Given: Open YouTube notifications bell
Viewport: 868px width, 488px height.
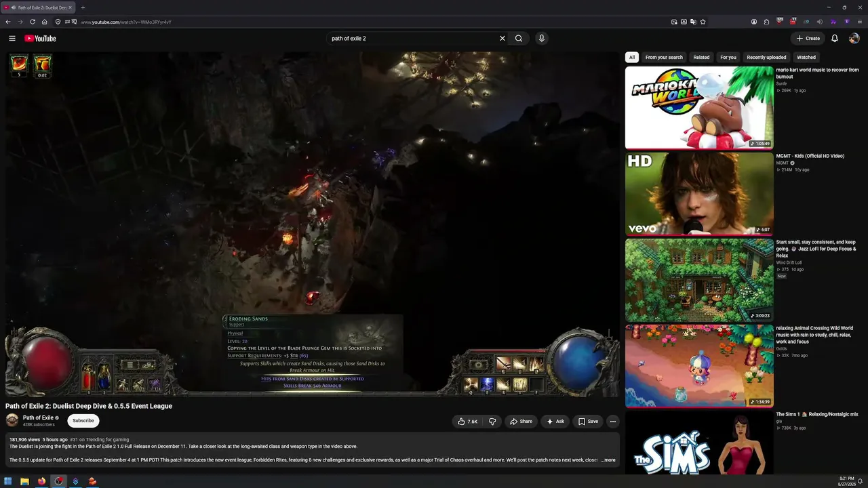Looking at the screenshot, I should [x=835, y=39].
